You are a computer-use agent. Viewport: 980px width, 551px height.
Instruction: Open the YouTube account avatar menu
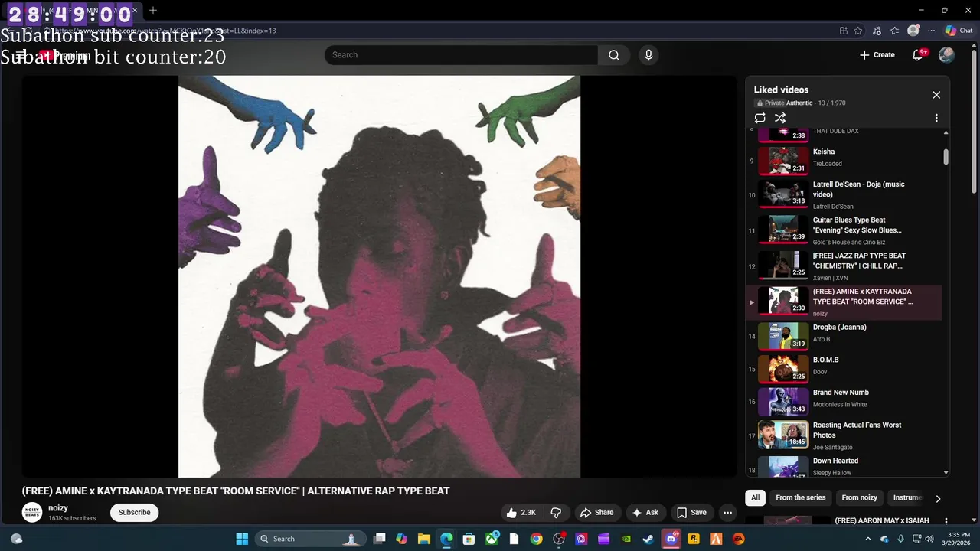click(x=946, y=55)
